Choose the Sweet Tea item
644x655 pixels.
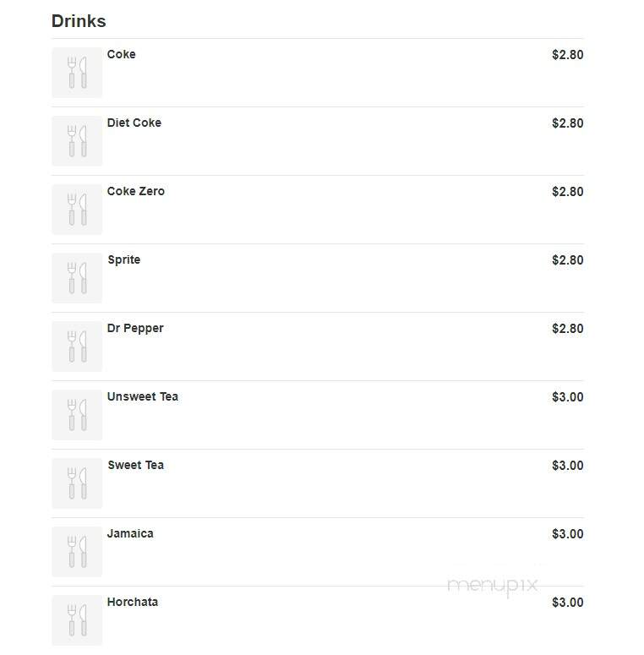click(135, 465)
